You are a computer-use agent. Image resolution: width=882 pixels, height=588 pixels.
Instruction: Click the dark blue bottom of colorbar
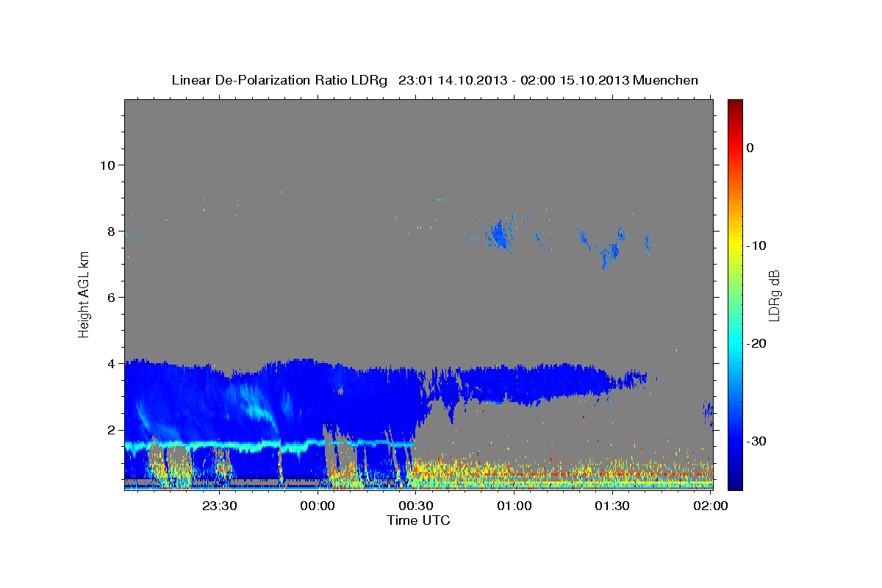[x=735, y=484]
